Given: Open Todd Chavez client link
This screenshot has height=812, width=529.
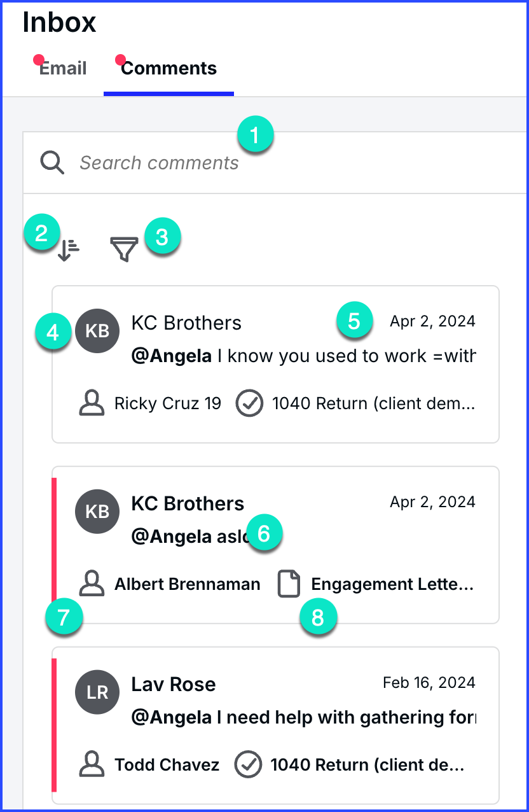Looking at the screenshot, I should [x=167, y=765].
